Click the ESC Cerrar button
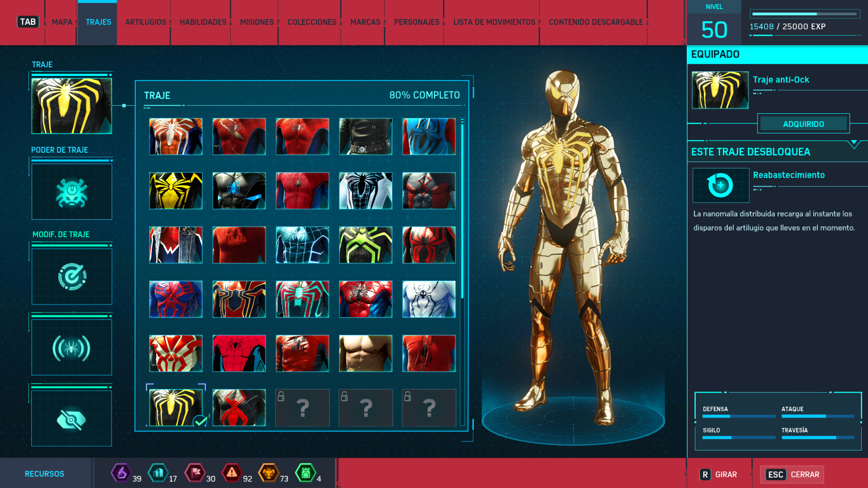Image resolution: width=868 pixels, height=488 pixels. [793, 474]
